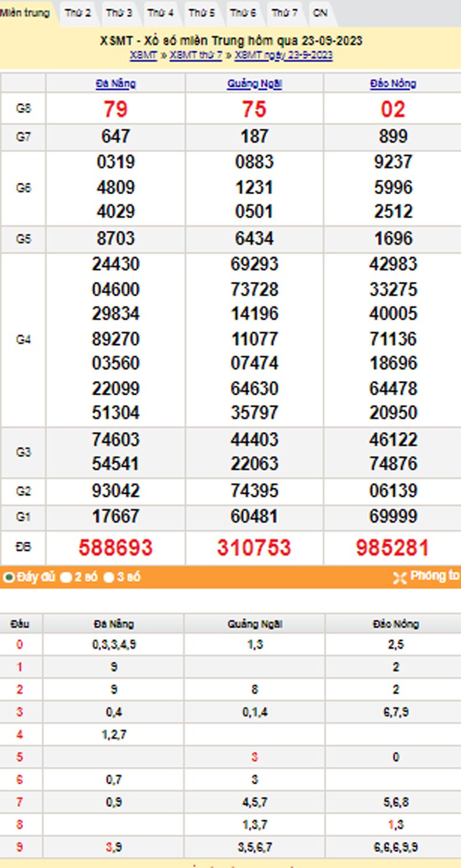
Task: Open the Quảng Ngãi column header link
Action: [x=254, y=82]
